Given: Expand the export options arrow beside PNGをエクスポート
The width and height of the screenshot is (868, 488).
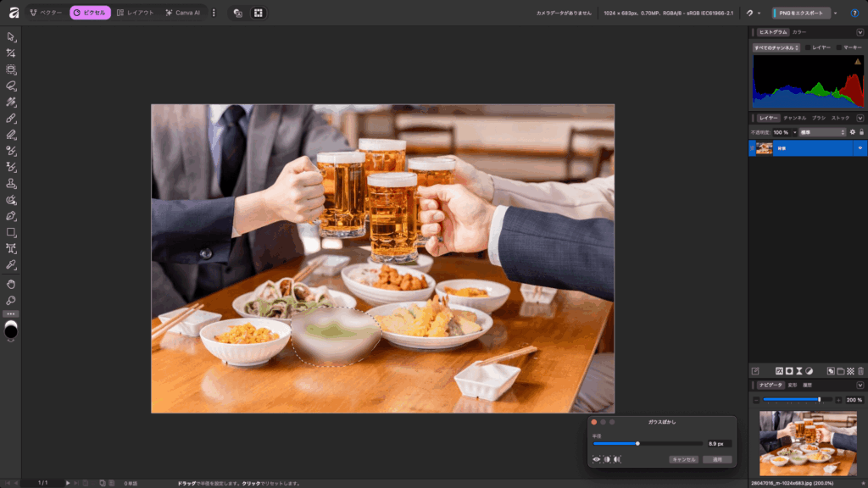Looking at the screenshot, I should tap(835, 13).
